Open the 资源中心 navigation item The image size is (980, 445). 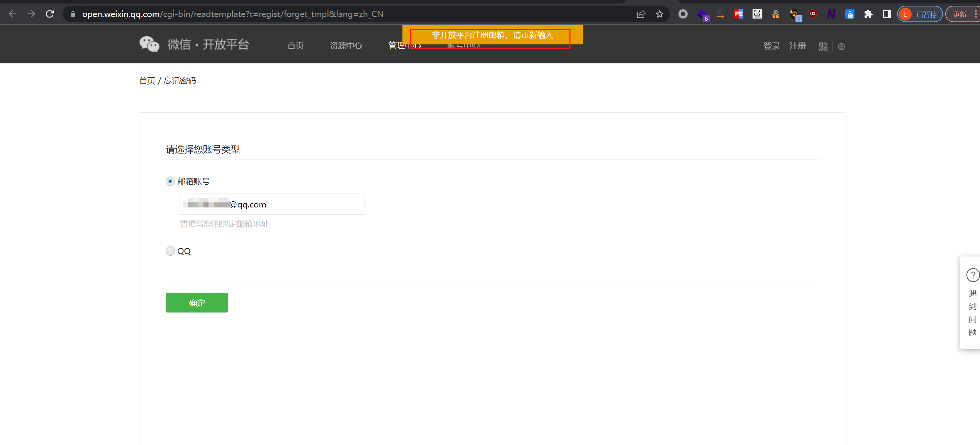click(346, 46)
